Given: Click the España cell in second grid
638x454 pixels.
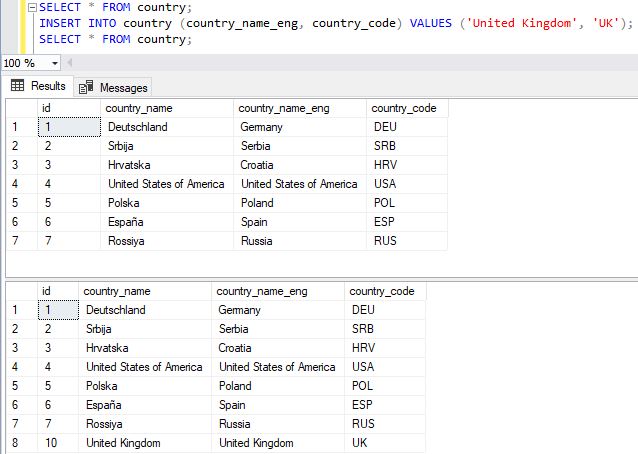Looking at the screenshot, I should [x=105, y=404].
